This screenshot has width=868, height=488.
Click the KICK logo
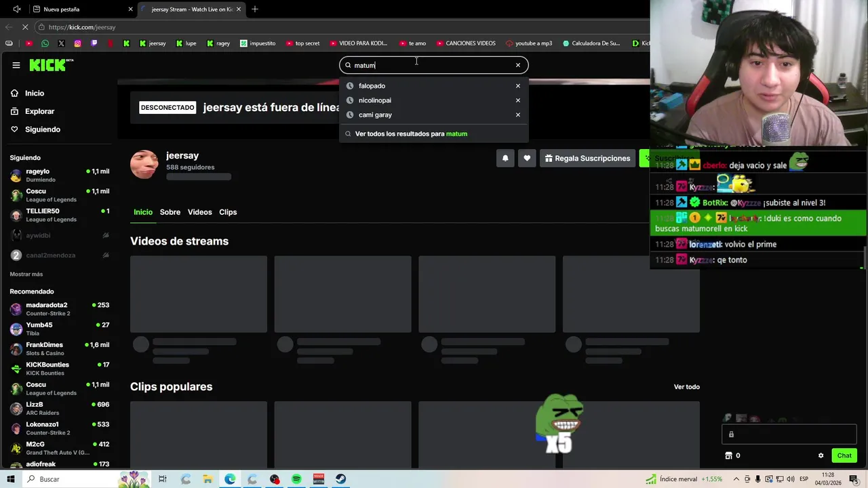[x=51, y=65]
